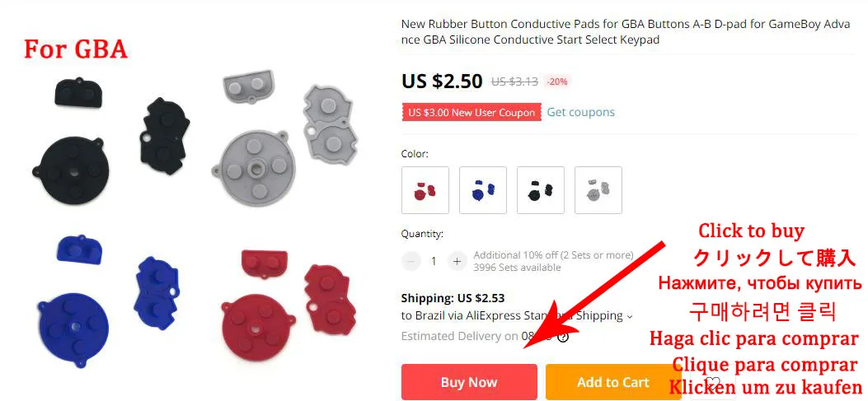
Task: Click the product title text
Action: point(626,32)
